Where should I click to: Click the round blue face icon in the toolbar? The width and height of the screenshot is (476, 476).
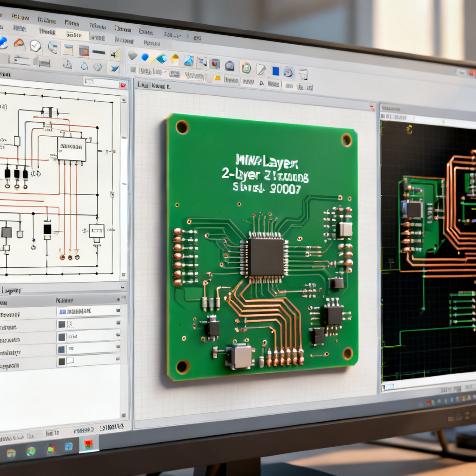pos(288,72)
